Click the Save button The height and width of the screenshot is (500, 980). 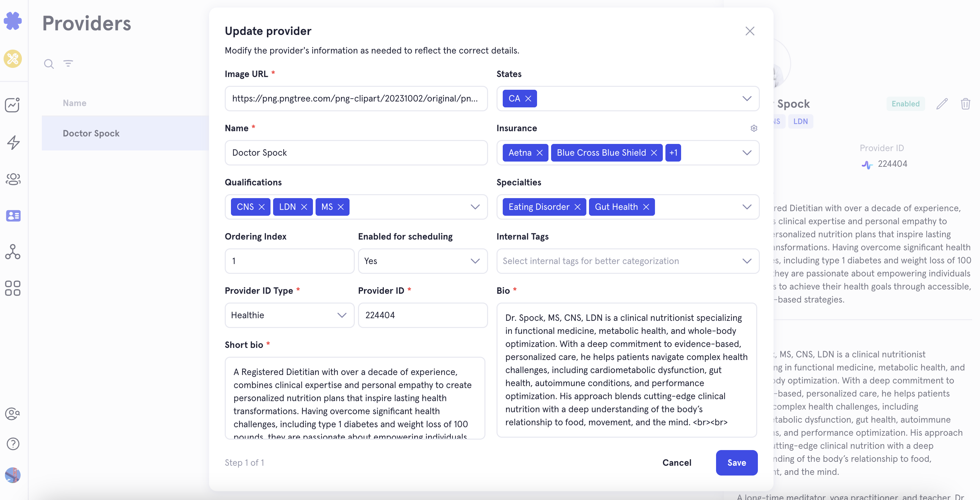(737, 463)
